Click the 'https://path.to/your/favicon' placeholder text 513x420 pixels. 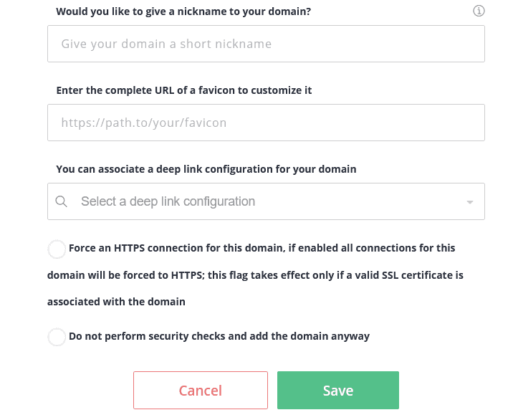(144, 123)
